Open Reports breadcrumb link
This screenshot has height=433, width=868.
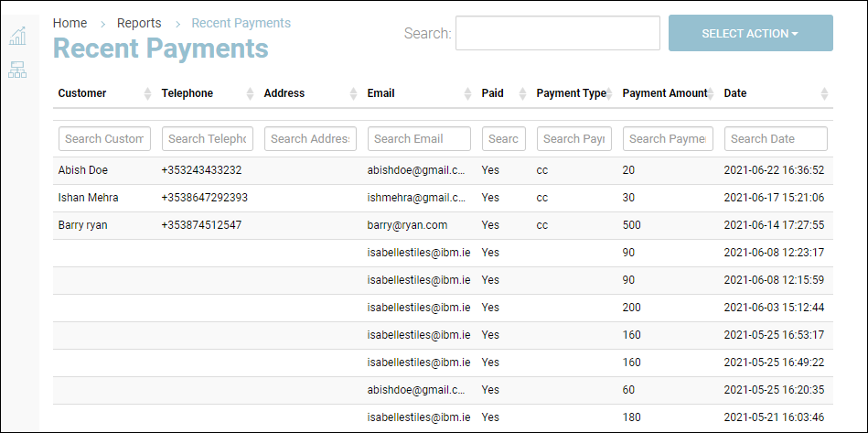tap(139, 23)
